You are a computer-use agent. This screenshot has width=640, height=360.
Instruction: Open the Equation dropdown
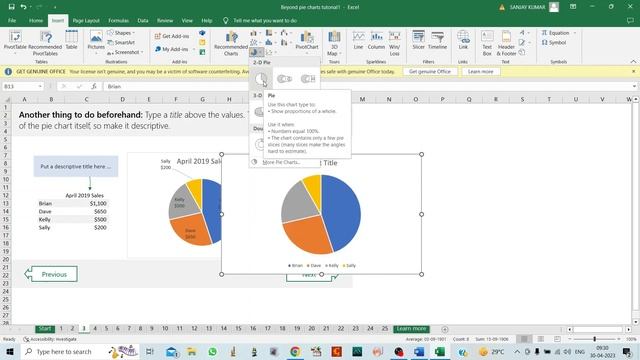tap(559, 33)
